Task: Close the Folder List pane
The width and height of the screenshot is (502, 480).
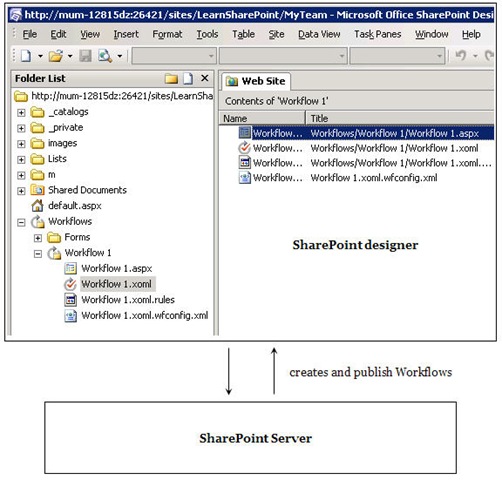Action: (x=205, y=78)
